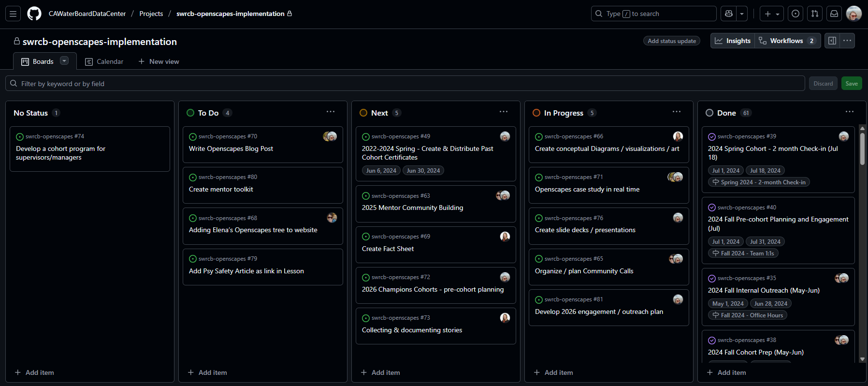Click the search input in header
The width and height of the screenshot is (868, 386).
pos(653,14)
